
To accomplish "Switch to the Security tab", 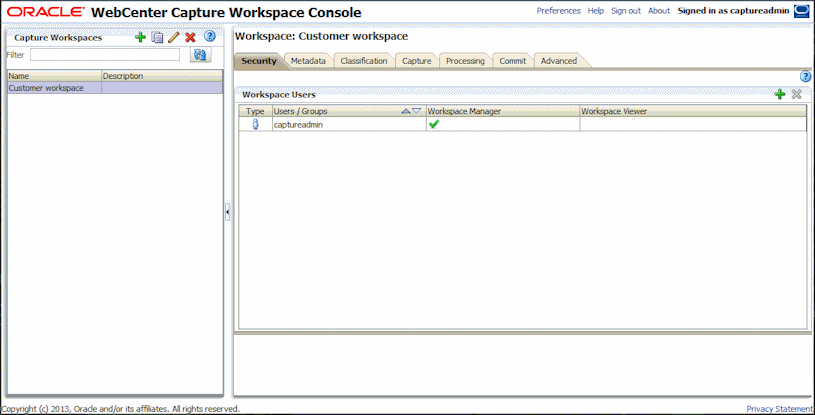I will 259,61.
